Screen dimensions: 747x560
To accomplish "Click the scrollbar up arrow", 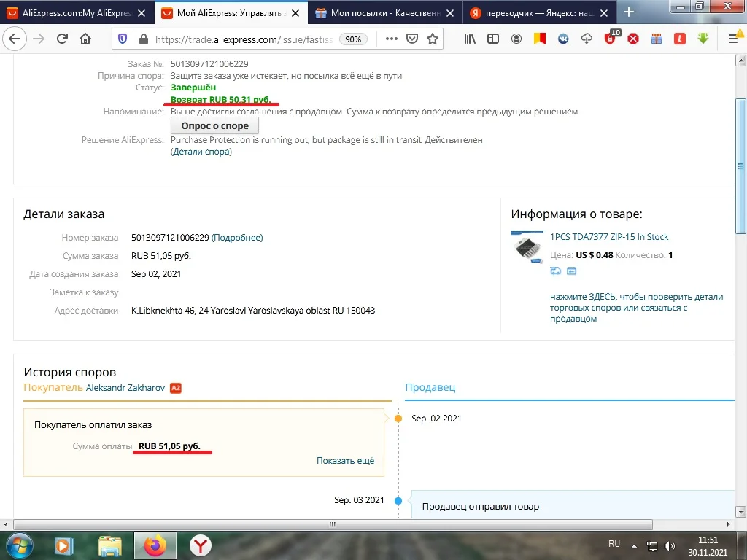I will 740,60.
